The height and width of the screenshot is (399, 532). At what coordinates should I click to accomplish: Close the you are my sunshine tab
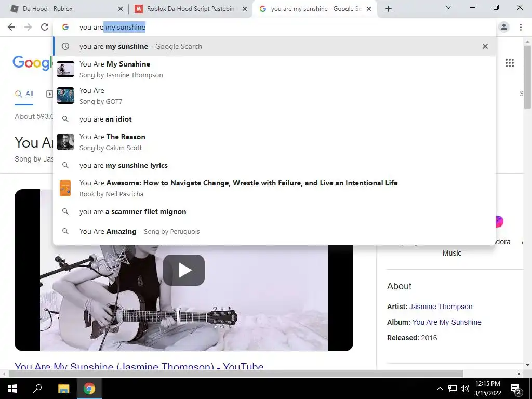click(x=369, y=9)
